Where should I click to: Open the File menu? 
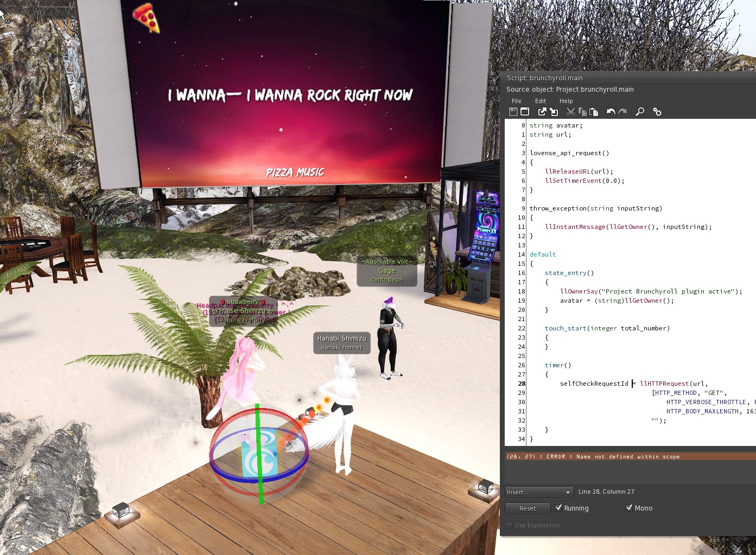point(516,101)
